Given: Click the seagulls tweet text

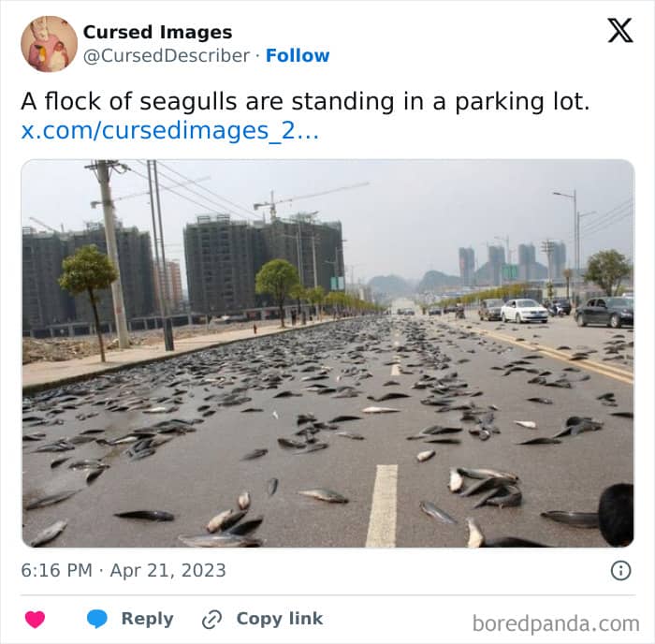Looking at the screenshot, I should coord(305,101).
